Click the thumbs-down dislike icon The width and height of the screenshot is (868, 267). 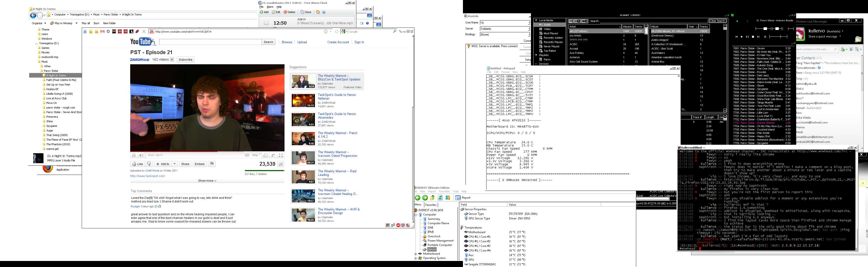point(149,164)
